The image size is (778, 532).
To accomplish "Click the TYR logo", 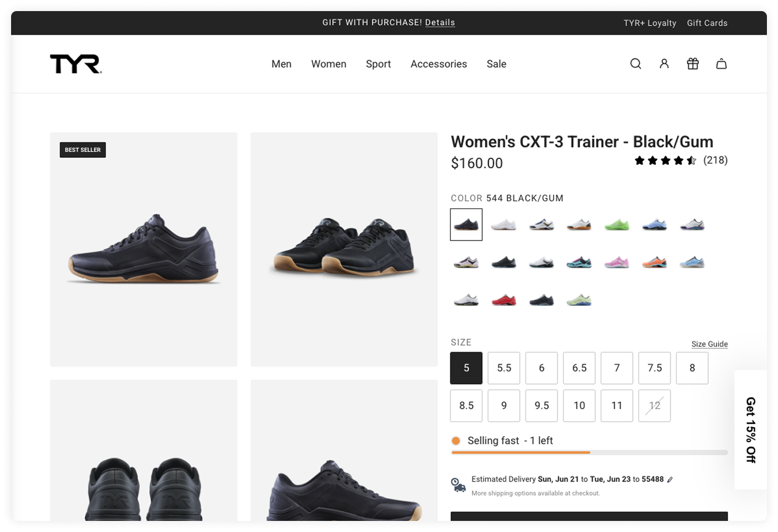I will 76,64.
